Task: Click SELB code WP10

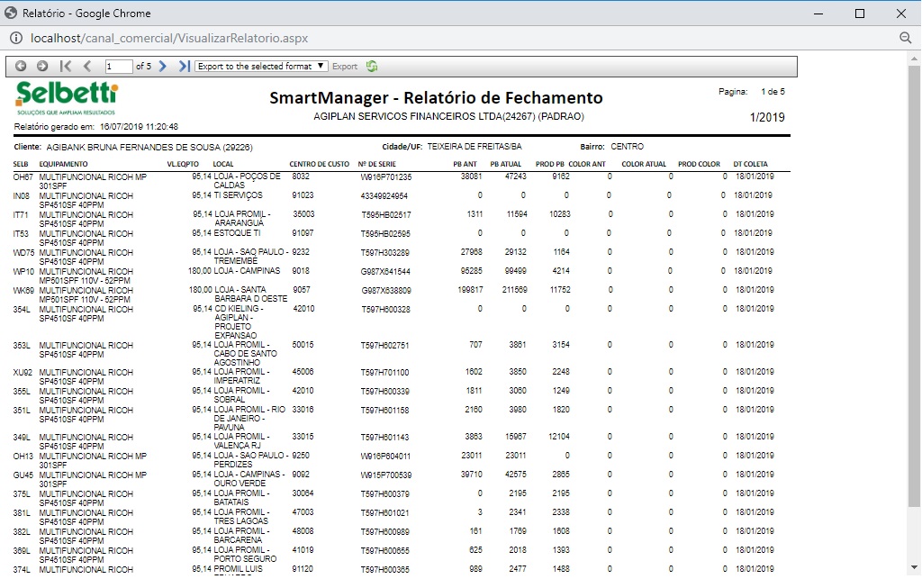Action: [x=23, y=271]
